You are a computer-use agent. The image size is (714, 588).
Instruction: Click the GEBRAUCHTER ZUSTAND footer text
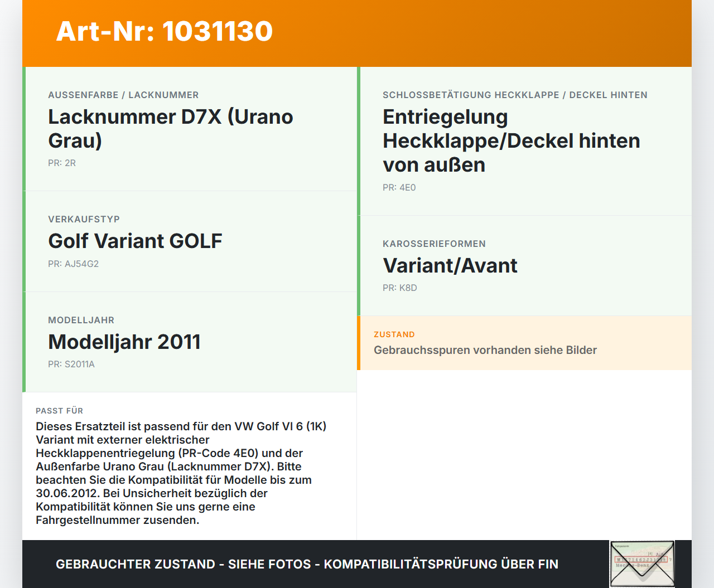[x=307, y=564]
